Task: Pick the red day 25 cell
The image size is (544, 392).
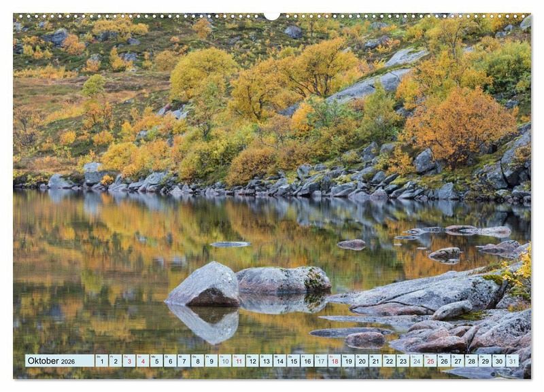Action: point(430,361)
